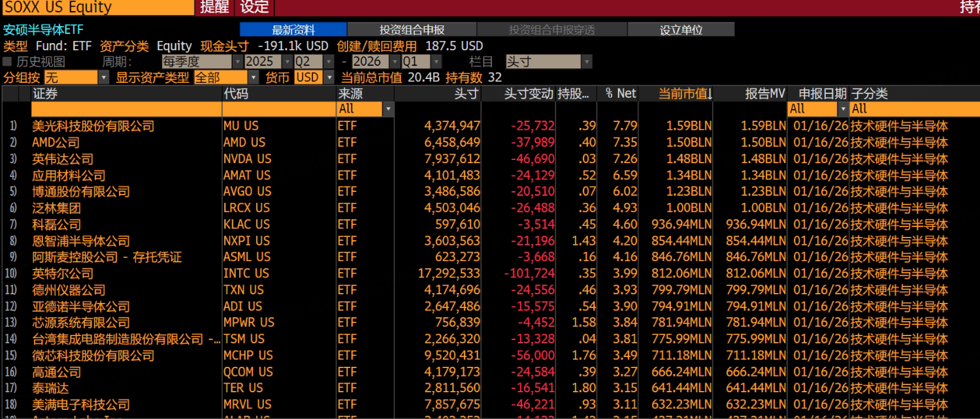Viewport: 980px width, 419px height.
Task: Select the 泰瑞达 security name
Action: pos(50,388)
